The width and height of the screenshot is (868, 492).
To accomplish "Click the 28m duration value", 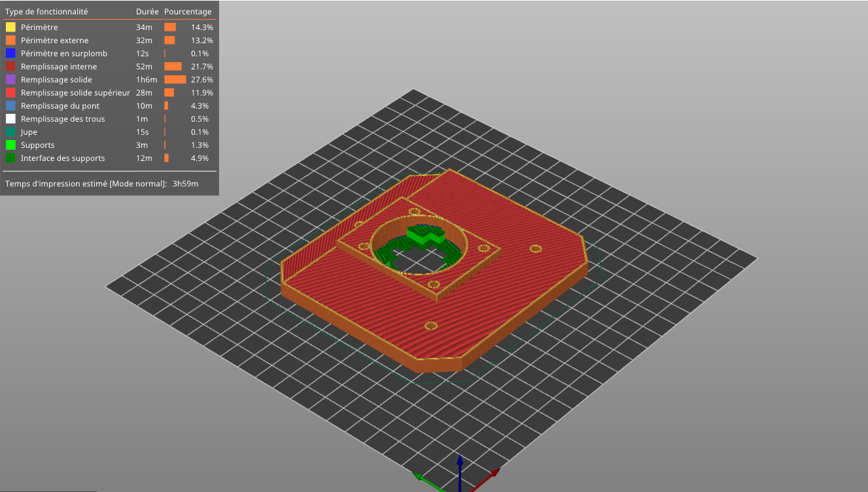I will 144,93.
